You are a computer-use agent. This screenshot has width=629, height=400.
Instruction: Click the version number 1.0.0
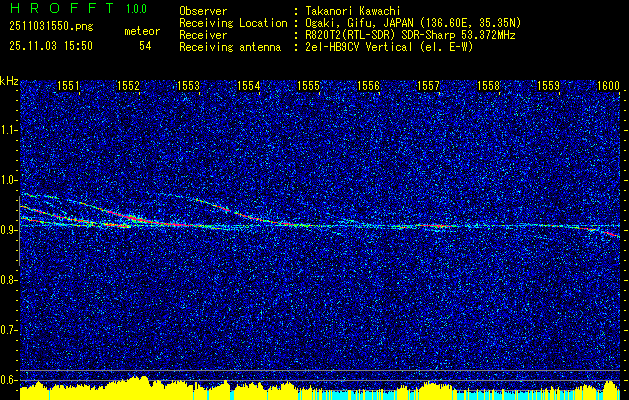tap(136, 9)
